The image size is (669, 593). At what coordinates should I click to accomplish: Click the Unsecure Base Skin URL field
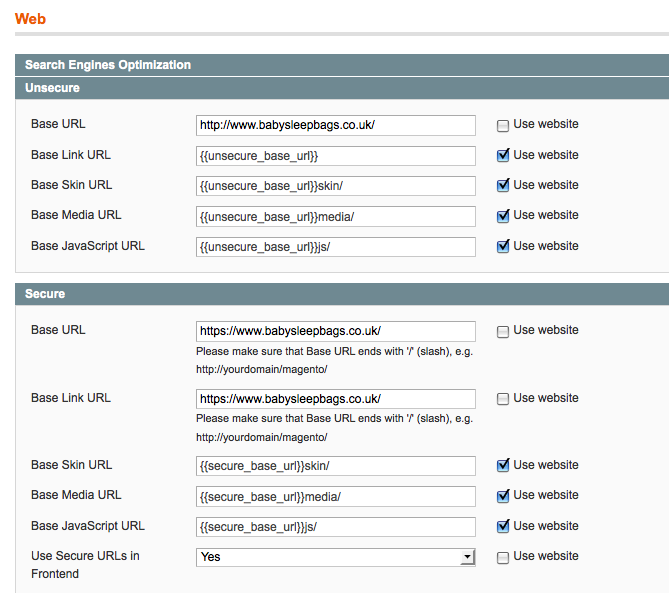point(336,186)
